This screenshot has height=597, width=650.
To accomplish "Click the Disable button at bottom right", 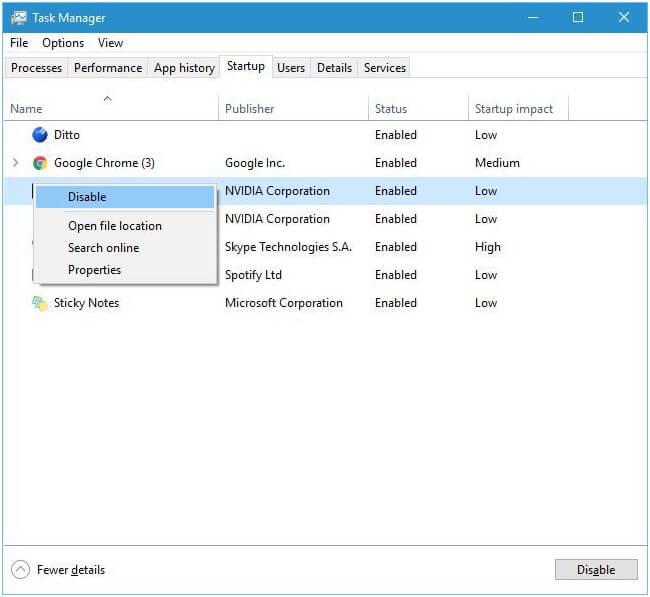I will 596,570.
